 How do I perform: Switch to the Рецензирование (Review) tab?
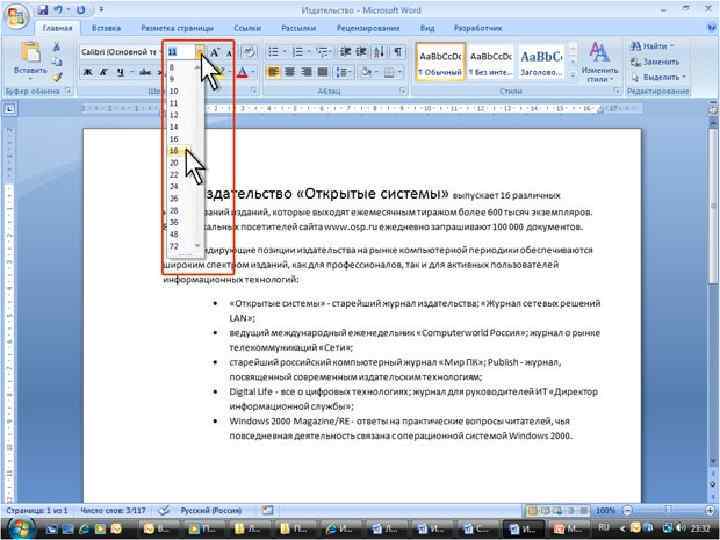(x=368, y=28)
